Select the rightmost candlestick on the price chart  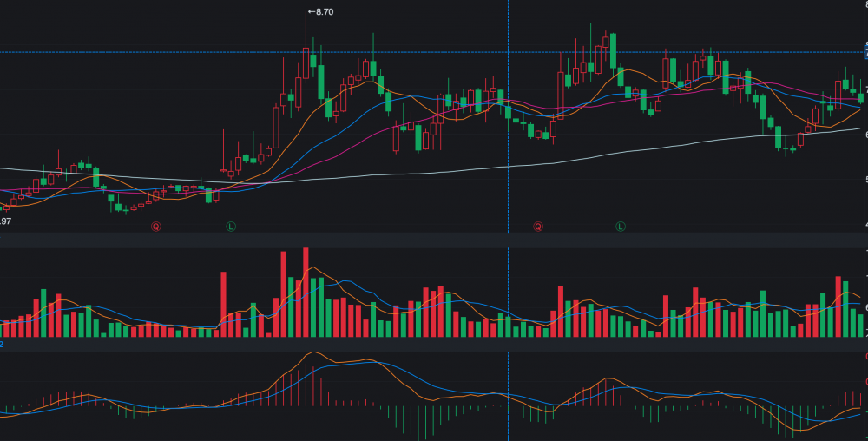860,96
